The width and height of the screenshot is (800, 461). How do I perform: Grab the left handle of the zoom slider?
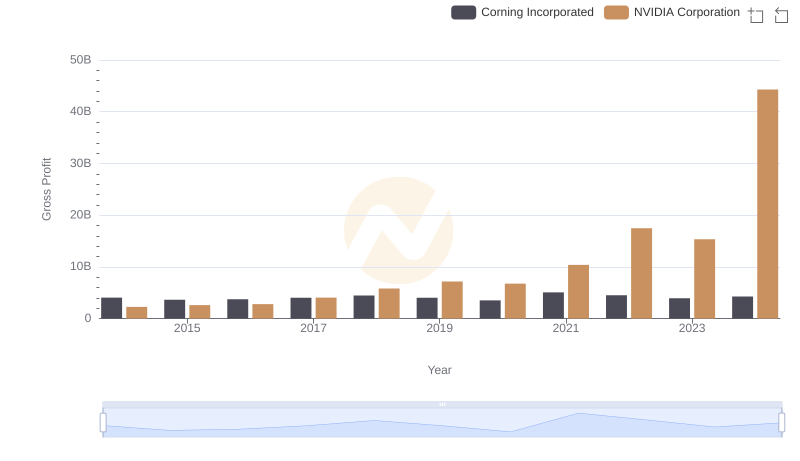click(103, 422)
